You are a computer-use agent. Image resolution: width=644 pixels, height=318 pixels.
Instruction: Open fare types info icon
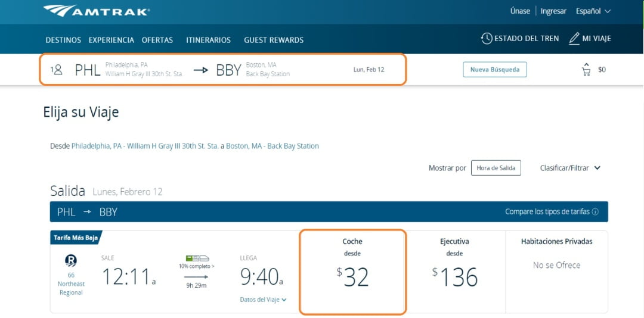(595, 212)
